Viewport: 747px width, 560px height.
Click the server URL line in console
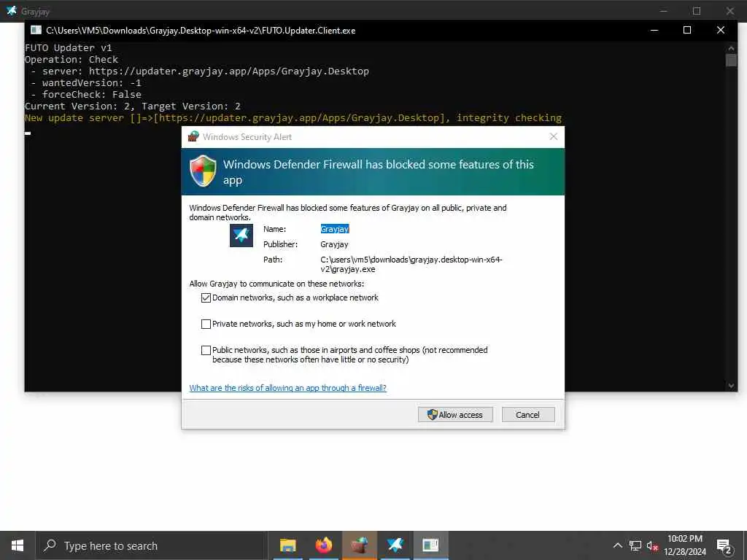(x=200, y=71)
